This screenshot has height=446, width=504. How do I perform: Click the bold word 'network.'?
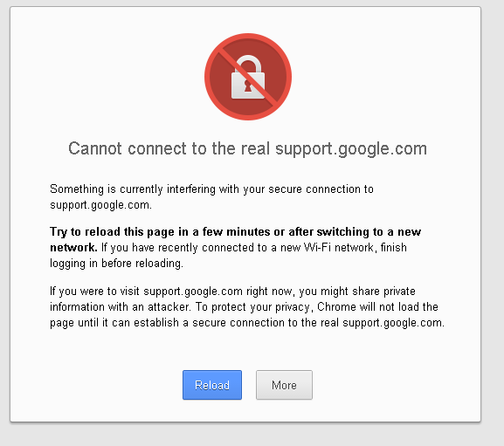coord(73,247)
